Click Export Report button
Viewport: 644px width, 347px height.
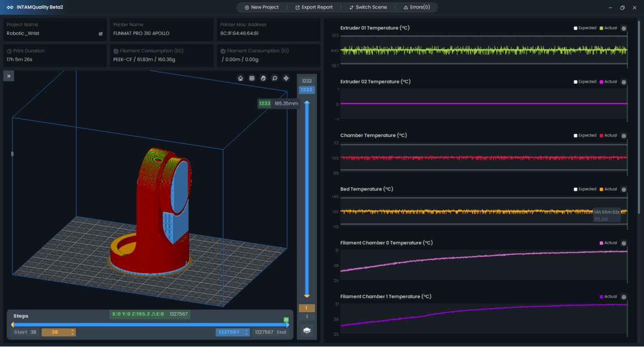coord(314,7)
